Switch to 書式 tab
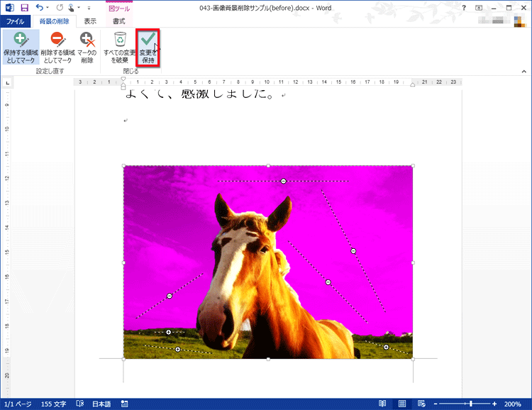 point(118,21)
